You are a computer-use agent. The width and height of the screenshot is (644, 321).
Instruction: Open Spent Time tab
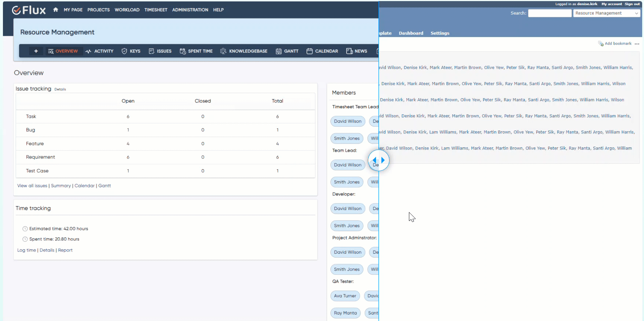(196, 51)
